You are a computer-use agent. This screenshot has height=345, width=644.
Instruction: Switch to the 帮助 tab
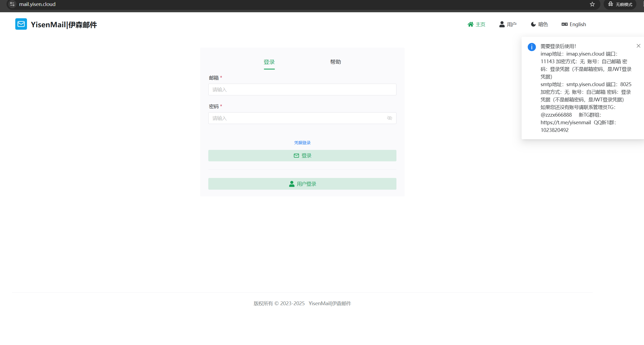[x=335, y=62]
